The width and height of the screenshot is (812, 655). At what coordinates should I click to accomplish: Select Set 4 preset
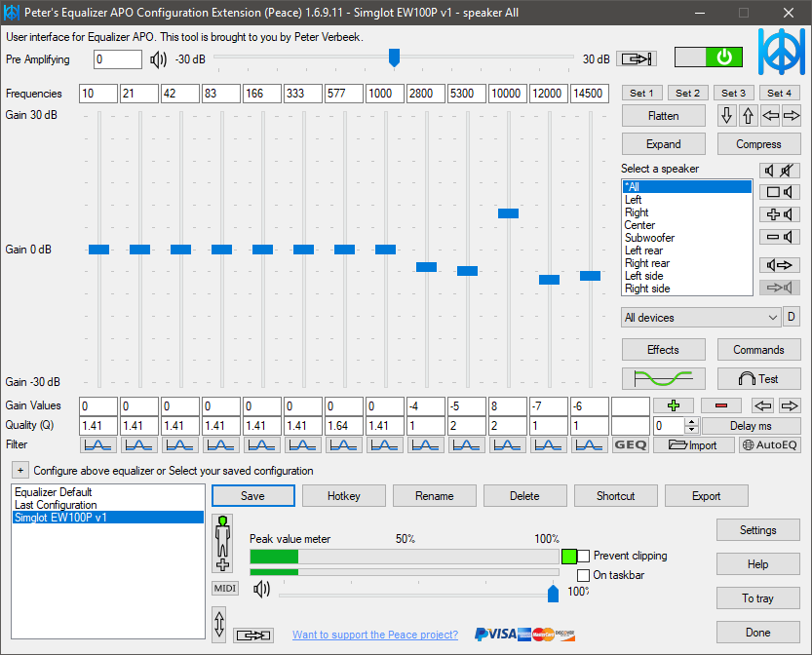point(780,93)
